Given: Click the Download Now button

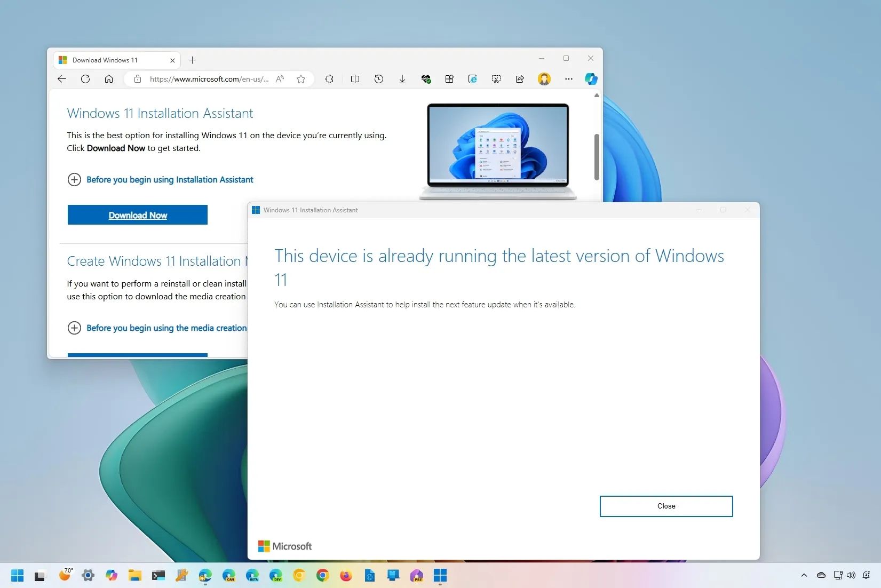Looking at the screenshot, I should 138,215.
